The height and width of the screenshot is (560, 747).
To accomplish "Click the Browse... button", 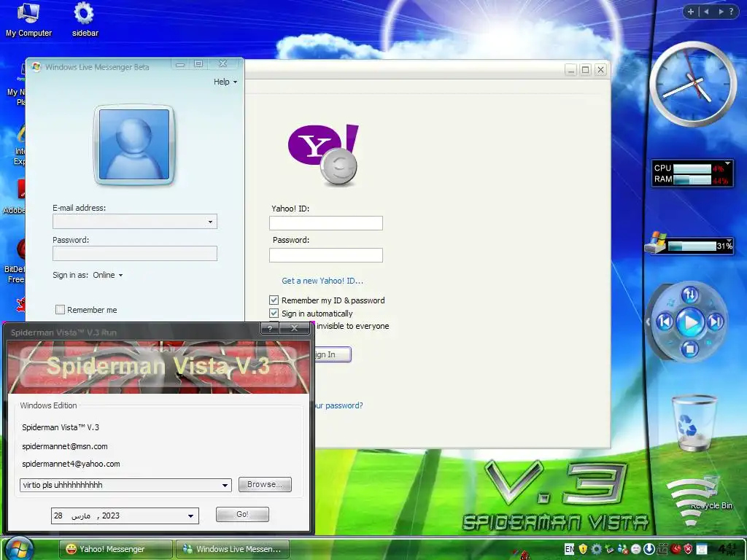I will pyautogui.click(x=265, y=484).
